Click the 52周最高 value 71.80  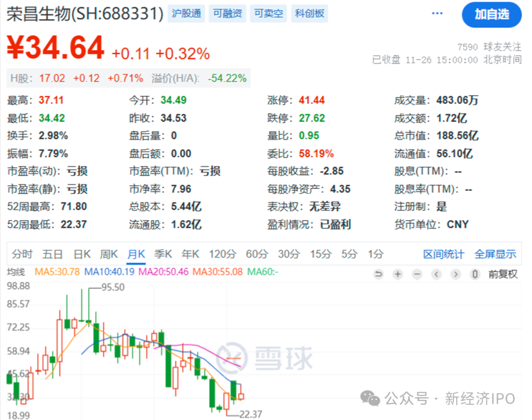point(73,207)
